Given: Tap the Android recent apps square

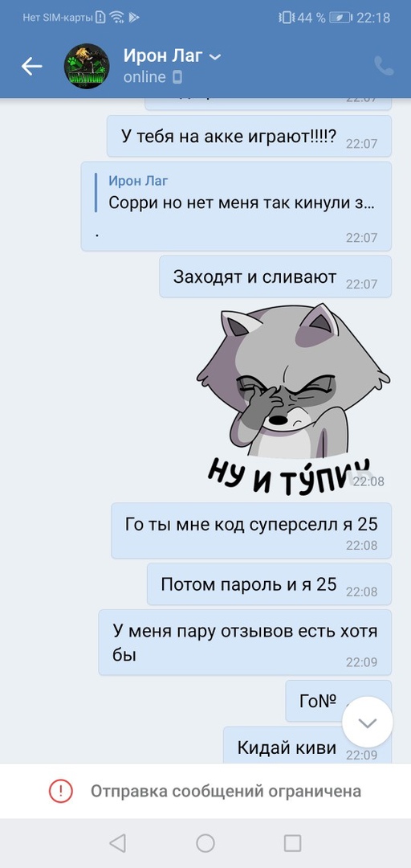Looking at the screenshot, I should (x=293, y=843).
